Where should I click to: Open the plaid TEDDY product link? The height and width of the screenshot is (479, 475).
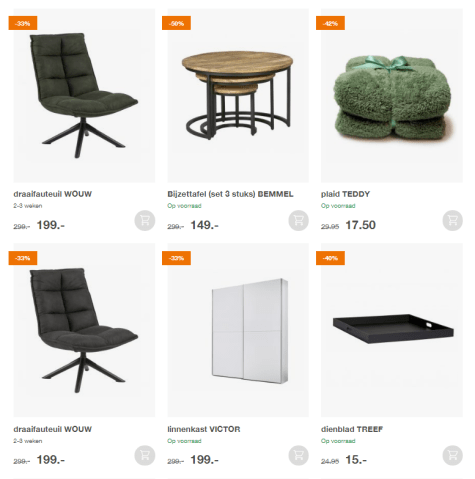(345, 194)
